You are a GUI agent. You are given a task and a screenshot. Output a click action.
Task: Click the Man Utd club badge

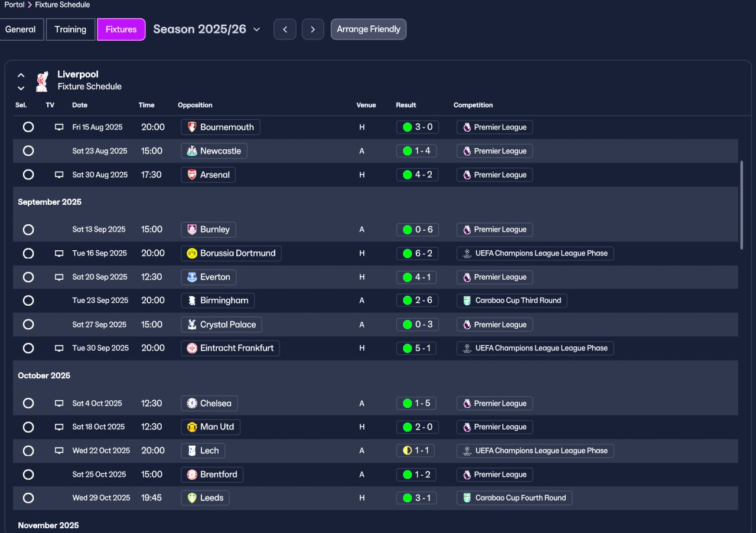click(192, 427)
